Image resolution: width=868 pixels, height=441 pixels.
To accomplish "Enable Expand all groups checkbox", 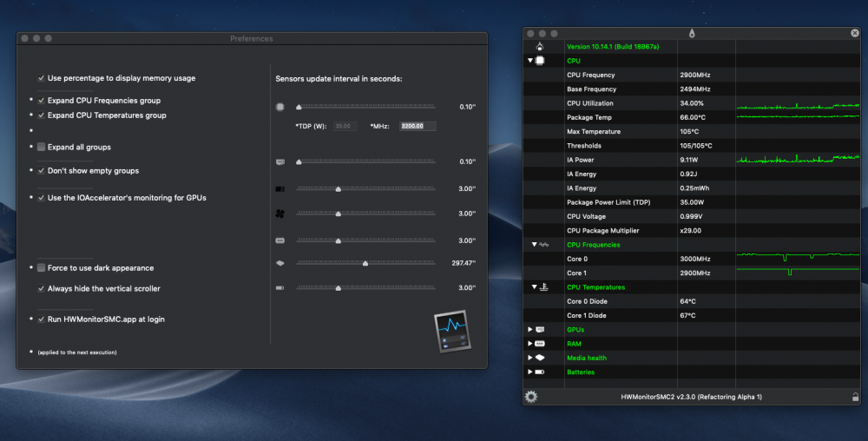I will [x=41, y=148].
